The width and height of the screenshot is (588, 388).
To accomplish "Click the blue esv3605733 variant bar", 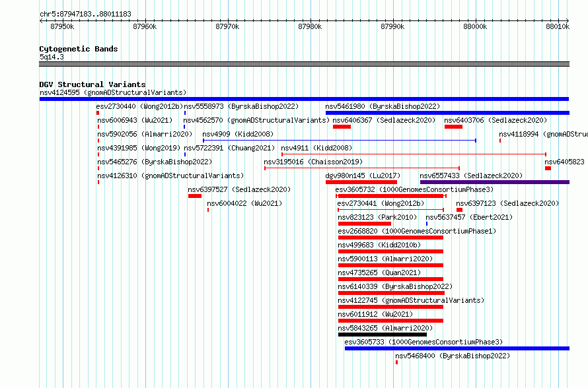I will coord(457,348).
